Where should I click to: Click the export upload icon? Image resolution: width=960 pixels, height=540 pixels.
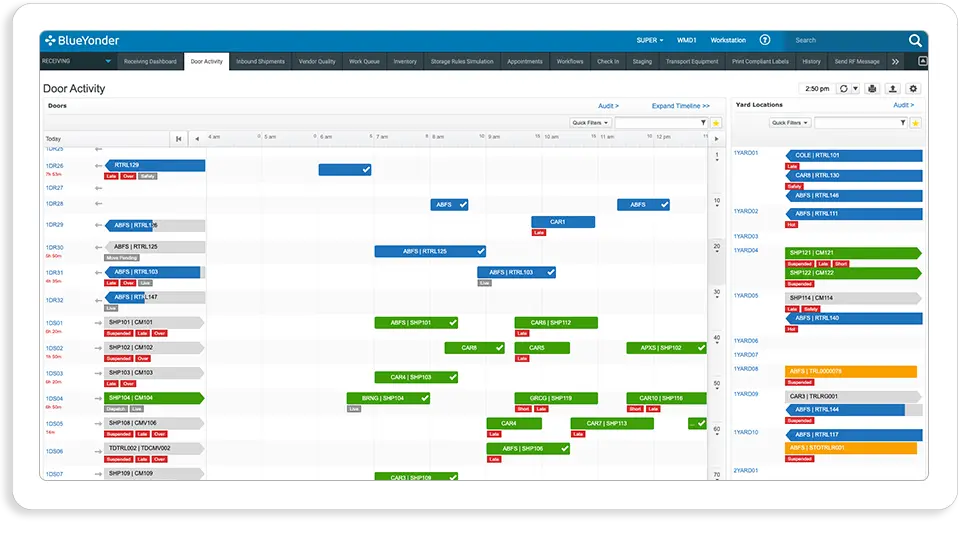coord(893,89)
